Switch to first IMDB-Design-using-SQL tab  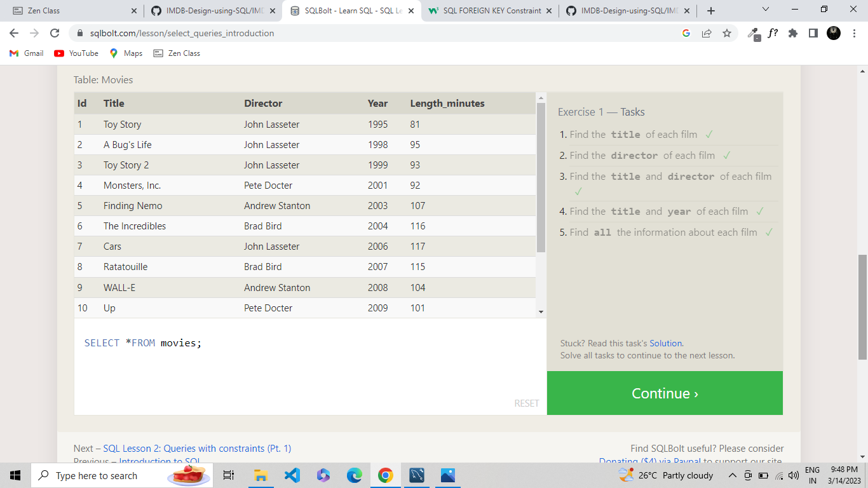click(x=213, y=11)
